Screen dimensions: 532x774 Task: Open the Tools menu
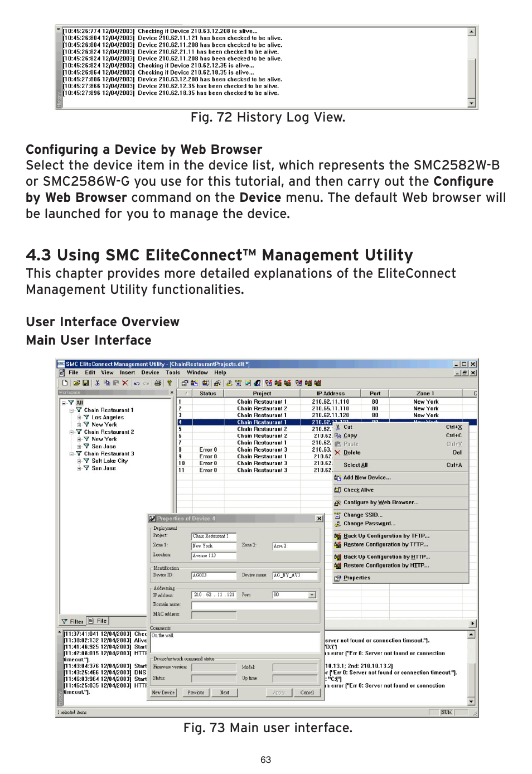coord(173,373)
